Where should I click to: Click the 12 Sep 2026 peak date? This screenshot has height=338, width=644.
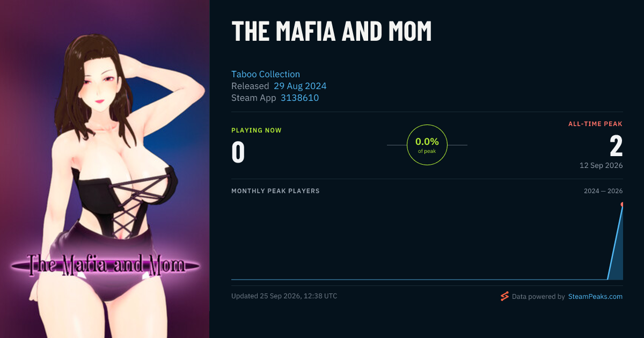point(601,165)
